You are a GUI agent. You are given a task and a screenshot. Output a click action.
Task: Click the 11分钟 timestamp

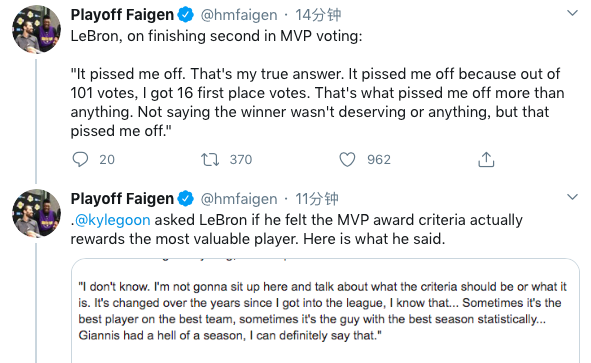pyautogui.click(x=317, y=199)
